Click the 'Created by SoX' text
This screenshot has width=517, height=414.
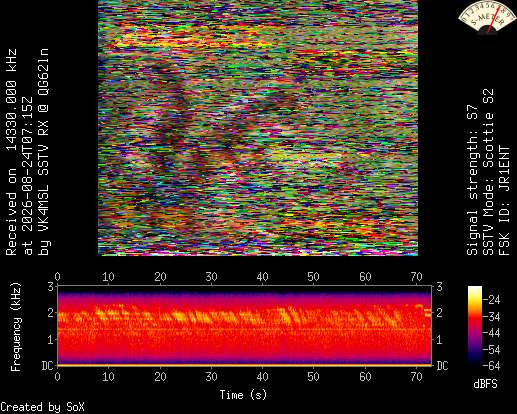click(x=42, y=407)
